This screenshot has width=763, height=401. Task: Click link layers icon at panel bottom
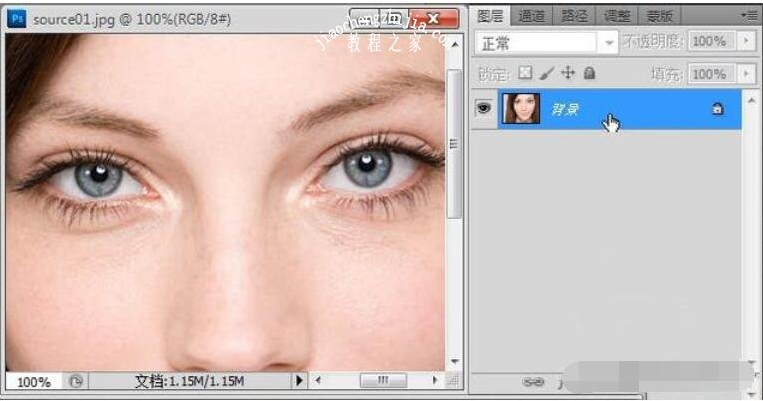click(533, 382)
